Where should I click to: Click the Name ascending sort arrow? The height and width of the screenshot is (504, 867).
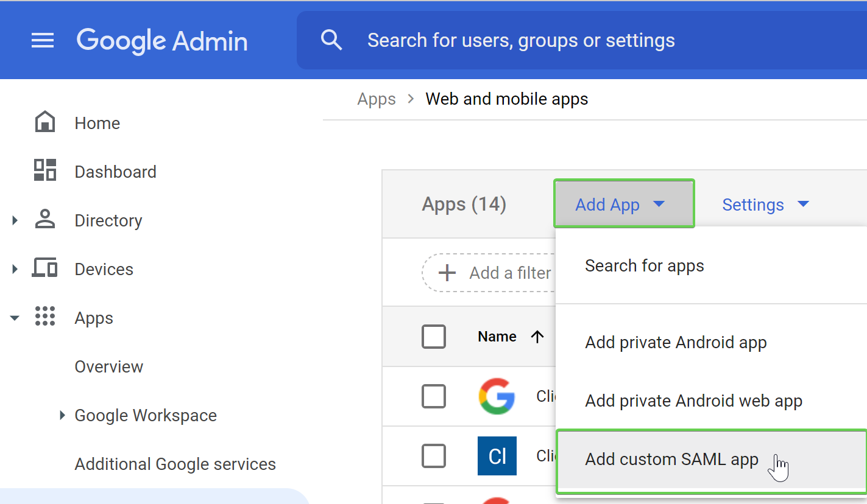point(537,337)
